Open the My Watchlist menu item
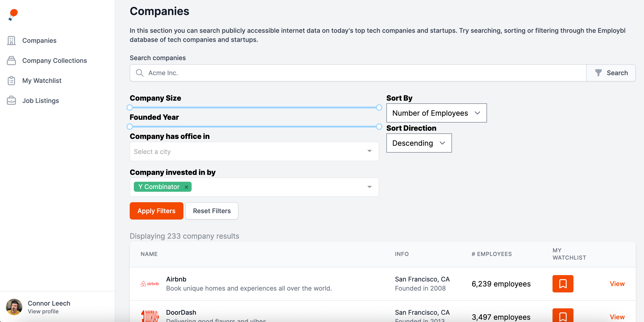 (x=42, y=81)
